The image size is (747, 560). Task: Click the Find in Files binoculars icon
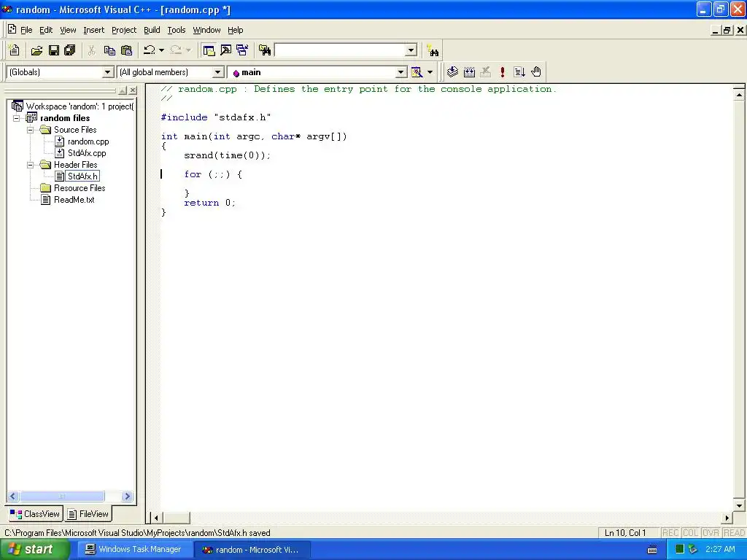point(265,50)
